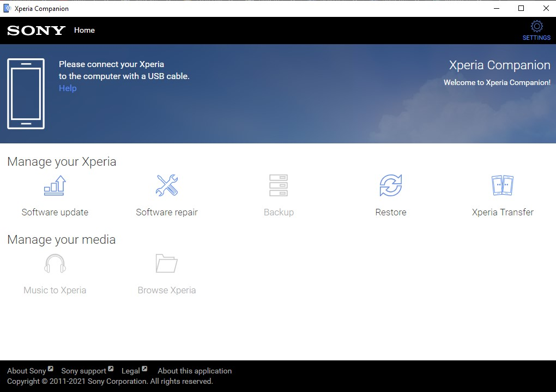Screen dimensions: 556x392
Task: Select the Software update label
Action: [x=55, y=212]
